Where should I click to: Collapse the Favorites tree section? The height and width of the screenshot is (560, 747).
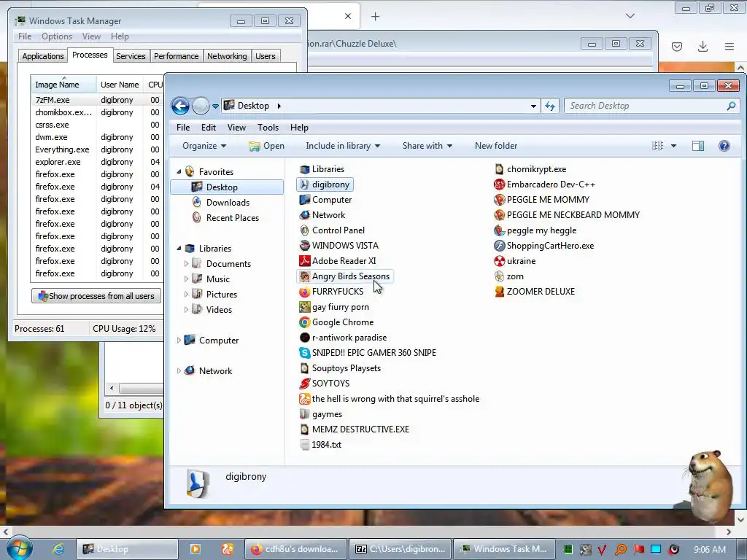[179, 171]
